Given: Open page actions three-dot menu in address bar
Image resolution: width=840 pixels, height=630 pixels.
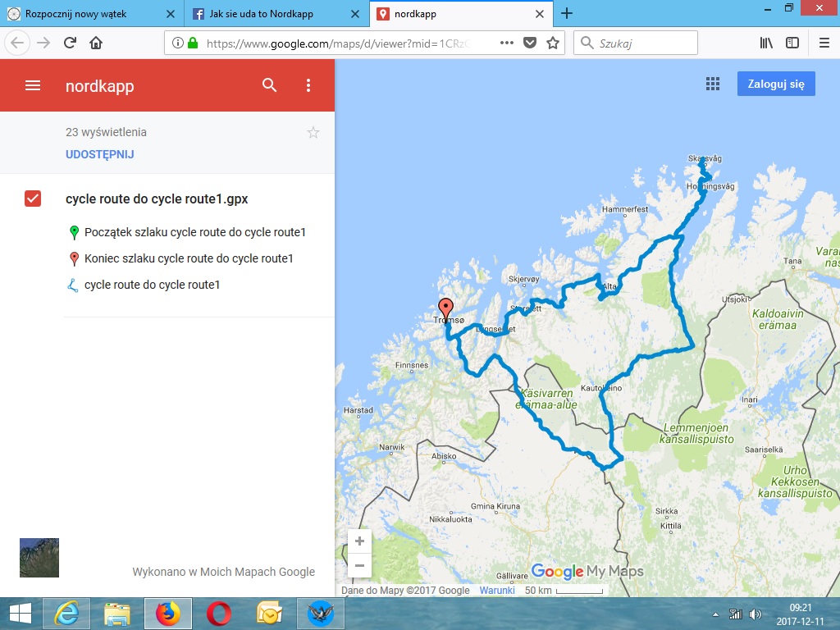Looking at the screenshot, I should (507, 43).
